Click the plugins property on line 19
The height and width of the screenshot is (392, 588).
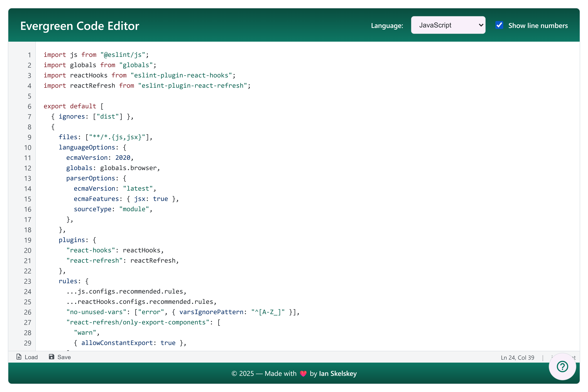point(72,240)
